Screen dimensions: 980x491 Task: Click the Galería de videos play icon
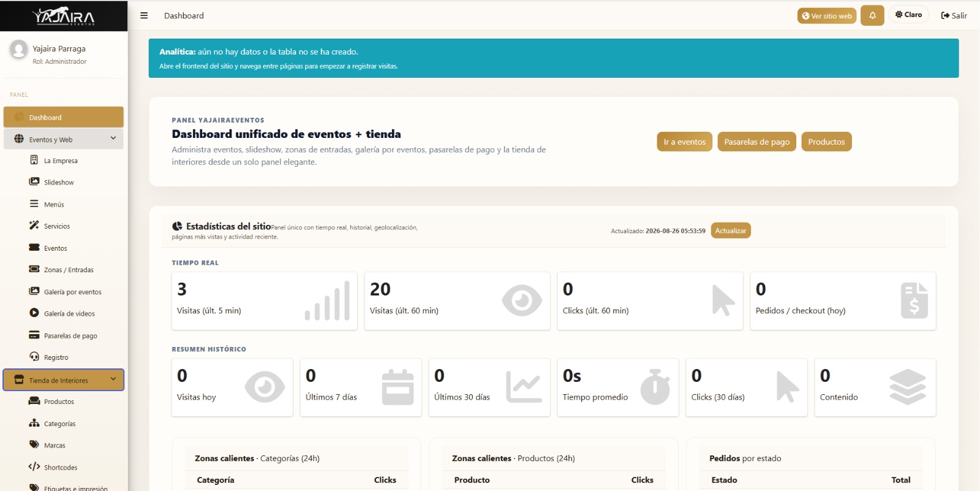pos(34,313)
